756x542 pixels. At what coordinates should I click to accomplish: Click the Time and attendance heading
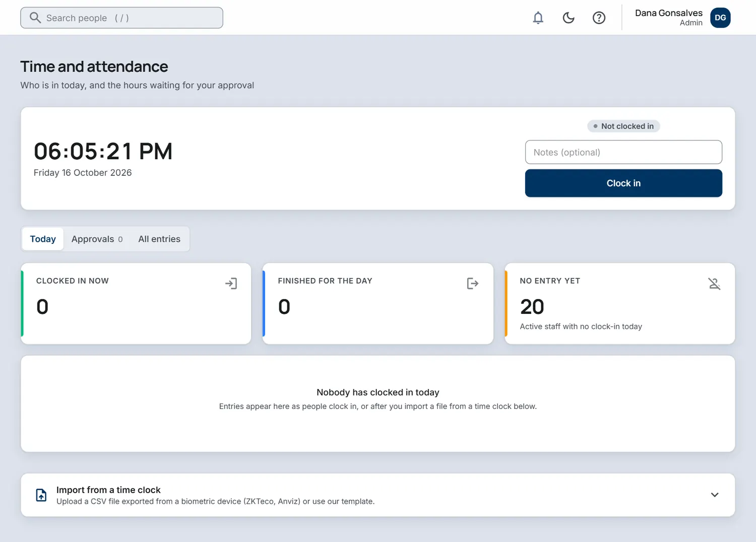(x=94, y=66)
